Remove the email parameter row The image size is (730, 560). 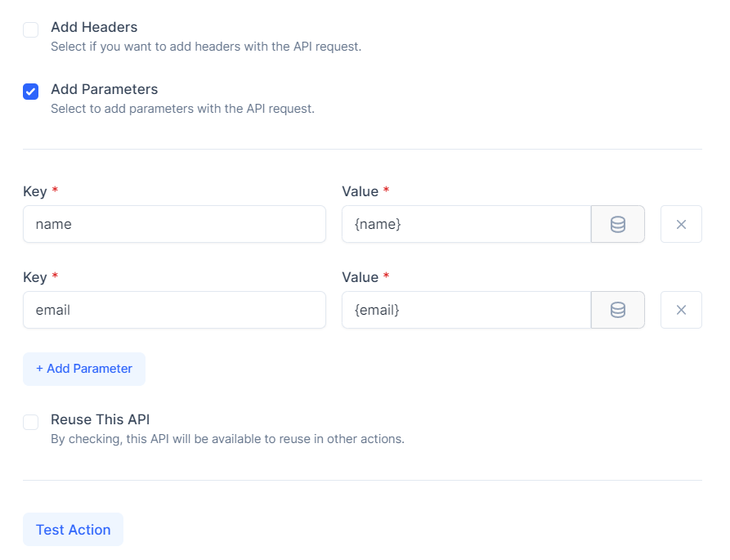tap(681, 310)
